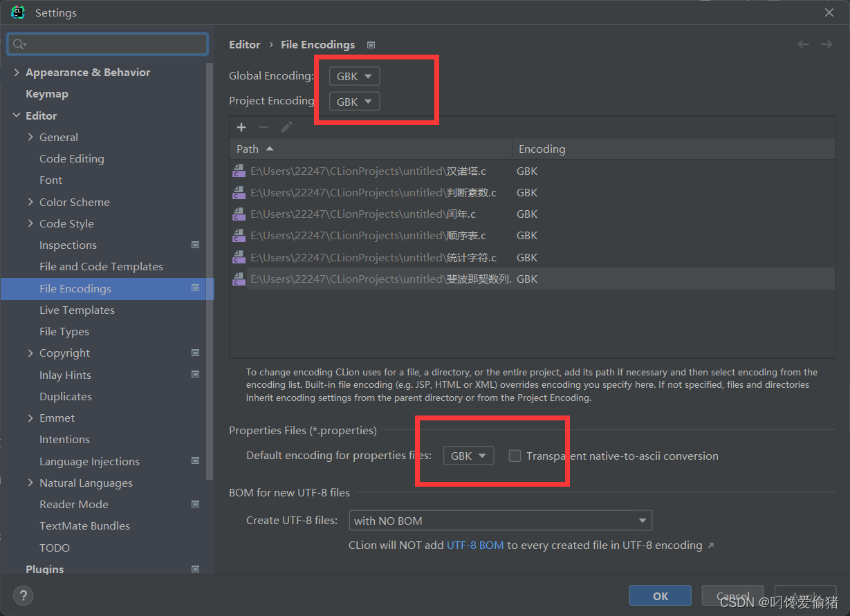Open the UTF-8 BOM link
850x616 pixels.
click(475, 545)
